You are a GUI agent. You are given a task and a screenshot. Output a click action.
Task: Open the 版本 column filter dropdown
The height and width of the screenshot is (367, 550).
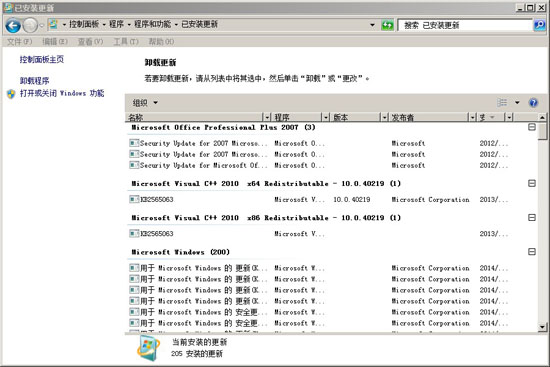385,117
